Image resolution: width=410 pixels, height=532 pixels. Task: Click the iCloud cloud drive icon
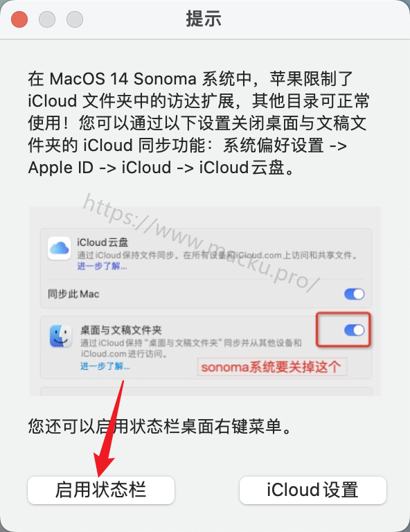pyautogui.click(x=60, y=249)
